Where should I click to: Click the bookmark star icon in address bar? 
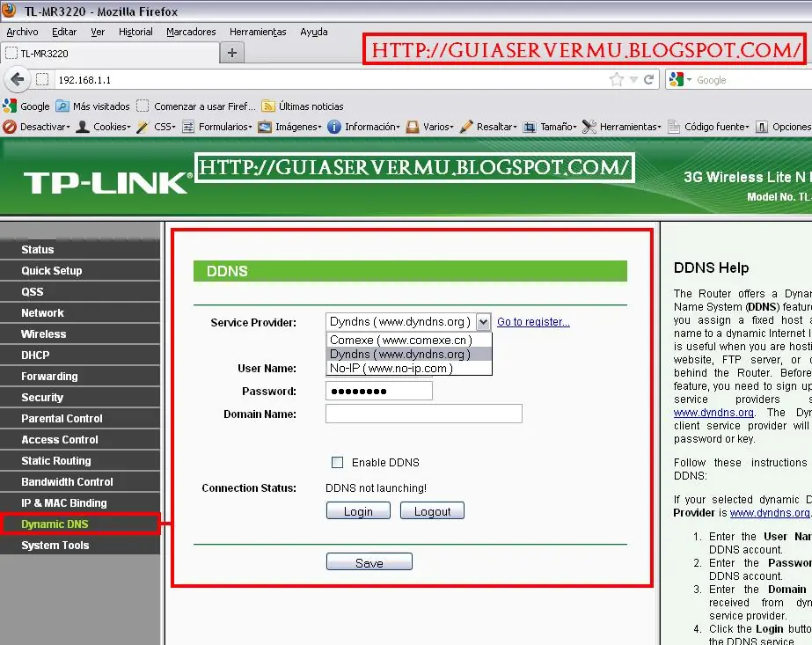617,79
